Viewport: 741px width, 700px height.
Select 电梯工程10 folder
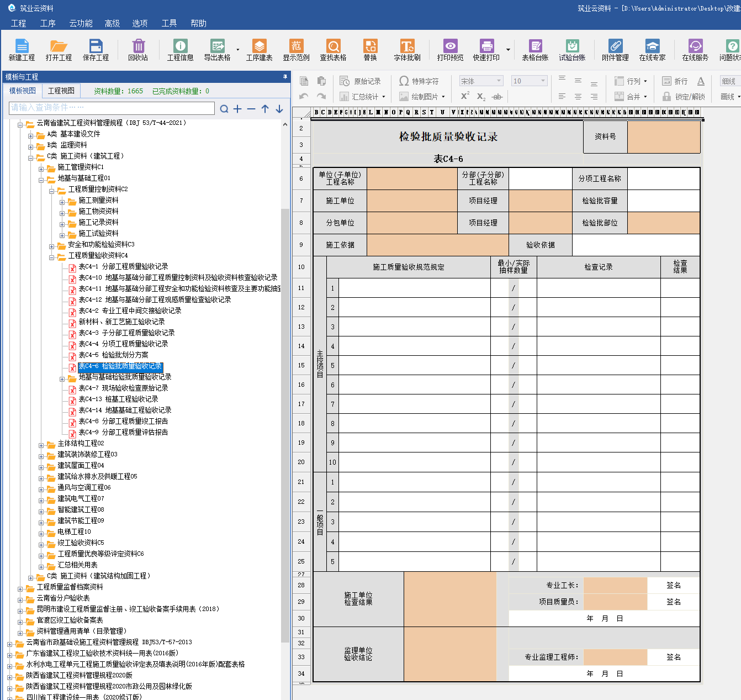74,531
